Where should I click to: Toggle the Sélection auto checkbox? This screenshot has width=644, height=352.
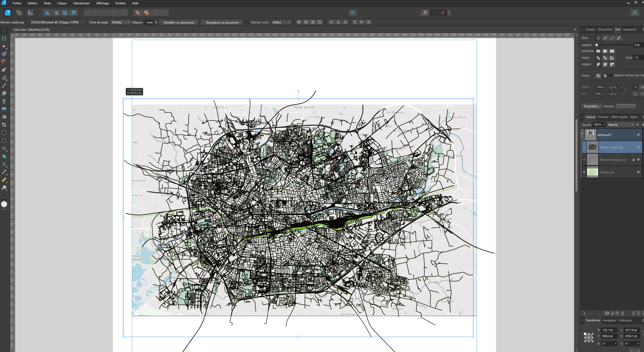tap(248, 22)
